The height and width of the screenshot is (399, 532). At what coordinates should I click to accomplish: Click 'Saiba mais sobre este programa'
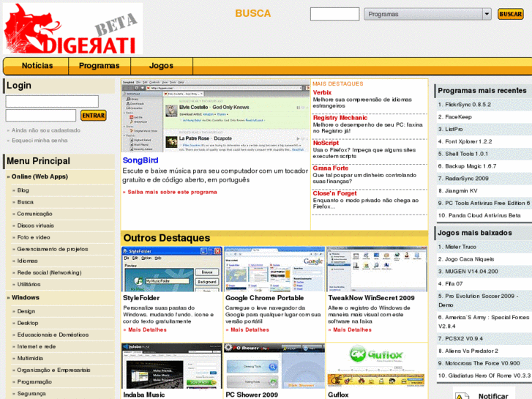[x=173, y=193]
